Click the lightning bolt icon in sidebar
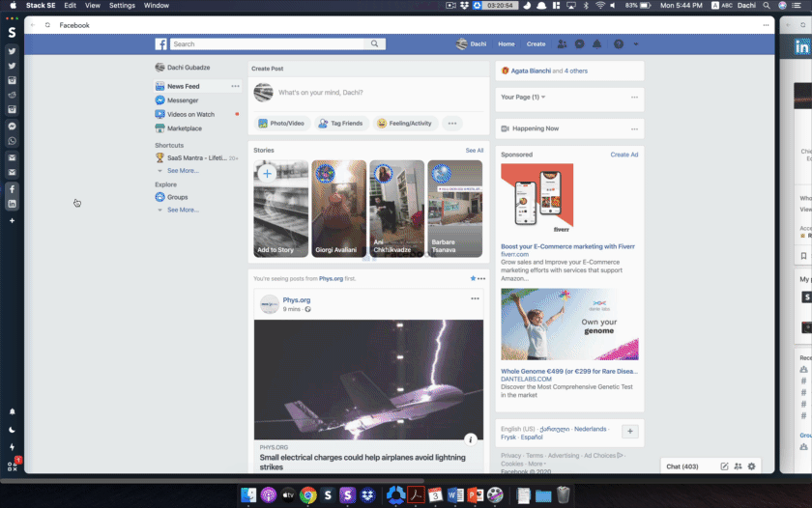 (12, 447)
